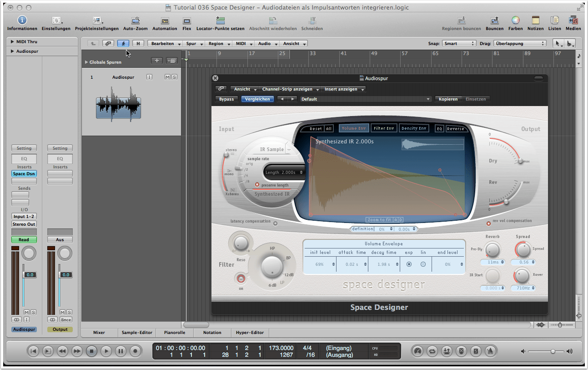The width and height of the screenshot is (588, 370).
Task: Toggle rev vol compensation
Action: point(489,223)
